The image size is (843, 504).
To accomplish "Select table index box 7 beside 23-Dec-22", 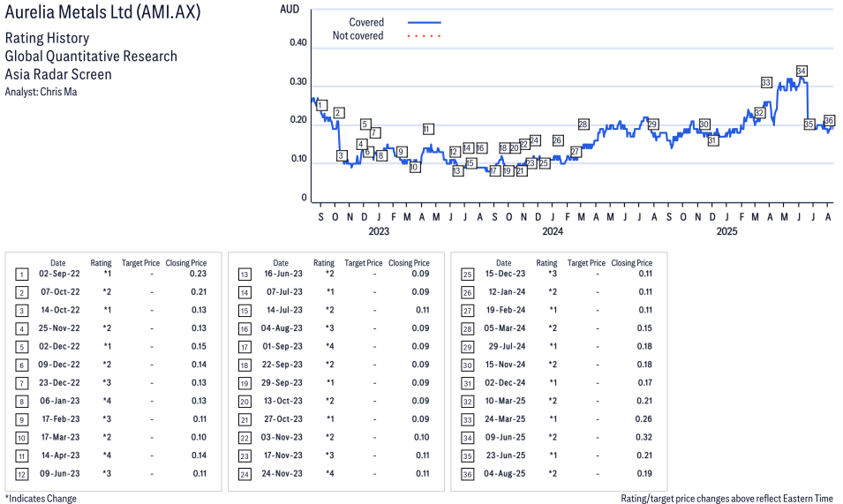I will tap(21, 384).
